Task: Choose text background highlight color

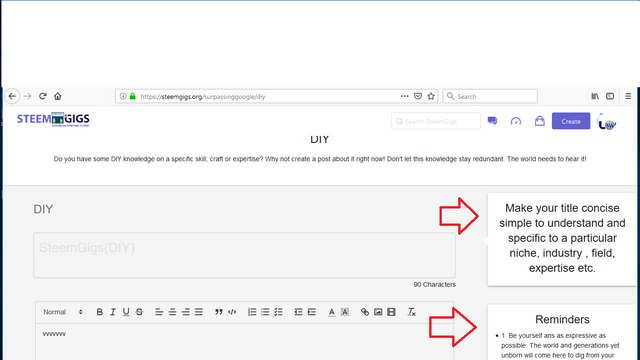Action: [345, 312]
